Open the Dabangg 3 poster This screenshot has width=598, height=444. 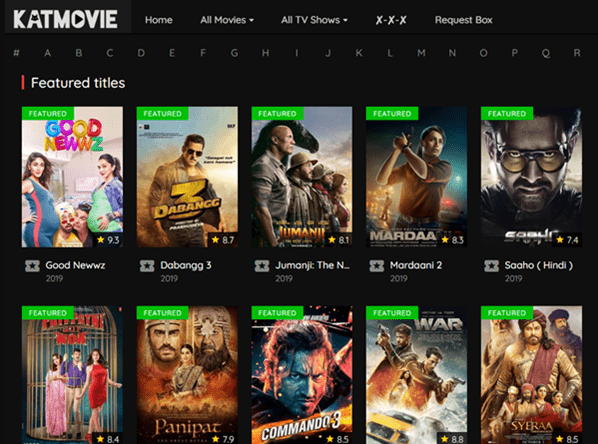(x=187, y=177)
